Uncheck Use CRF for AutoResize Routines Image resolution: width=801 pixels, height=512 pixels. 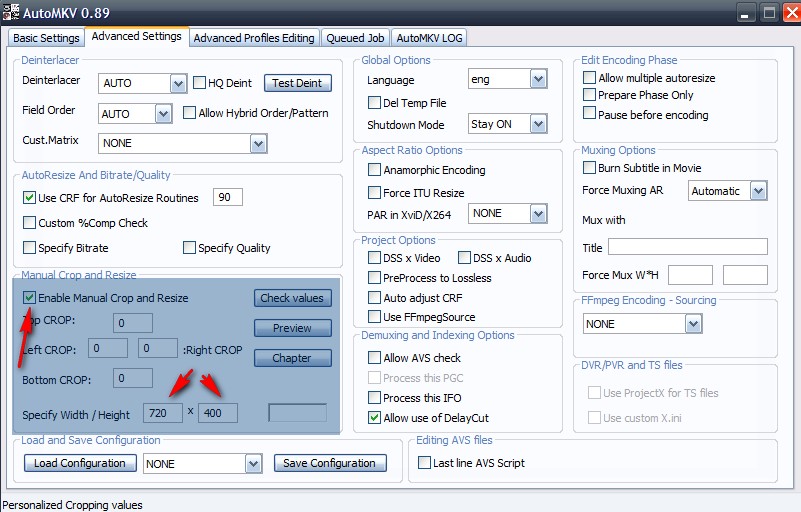(29, 197)
